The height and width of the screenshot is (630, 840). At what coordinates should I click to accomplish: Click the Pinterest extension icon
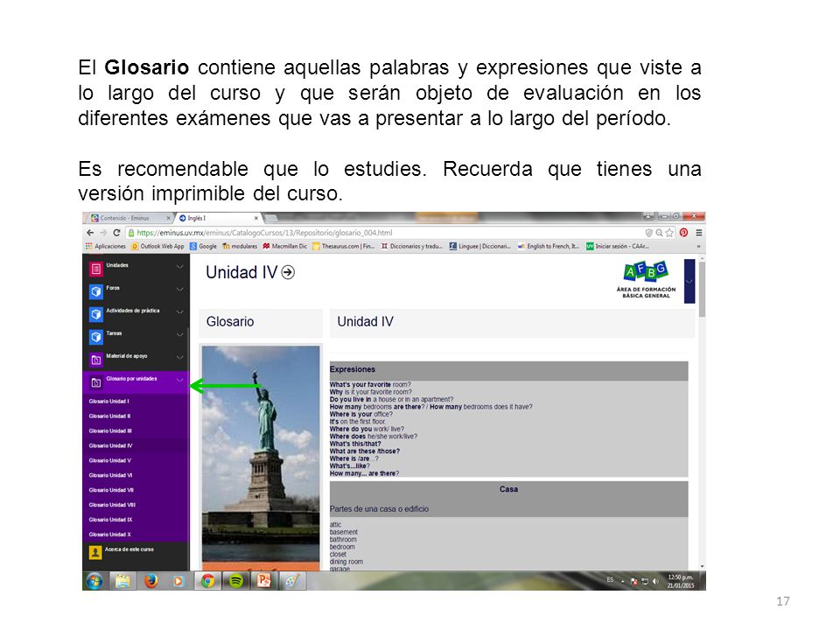683,233
